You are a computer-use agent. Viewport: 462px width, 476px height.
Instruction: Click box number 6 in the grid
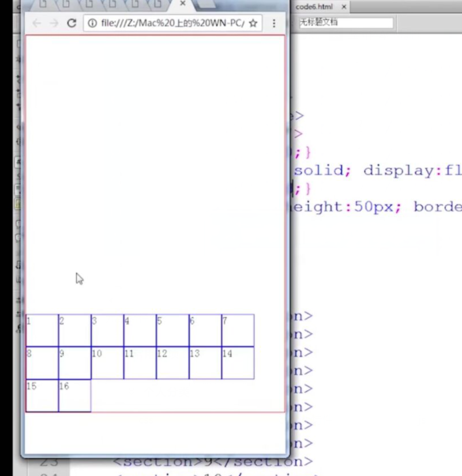point(205,330)
